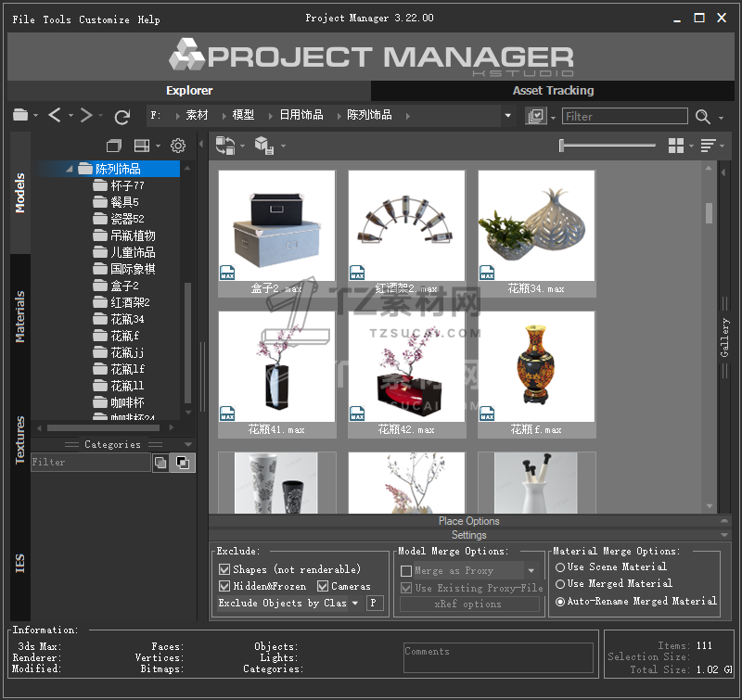Collapse the 陈列饰品 tree folder

[70, 169]
